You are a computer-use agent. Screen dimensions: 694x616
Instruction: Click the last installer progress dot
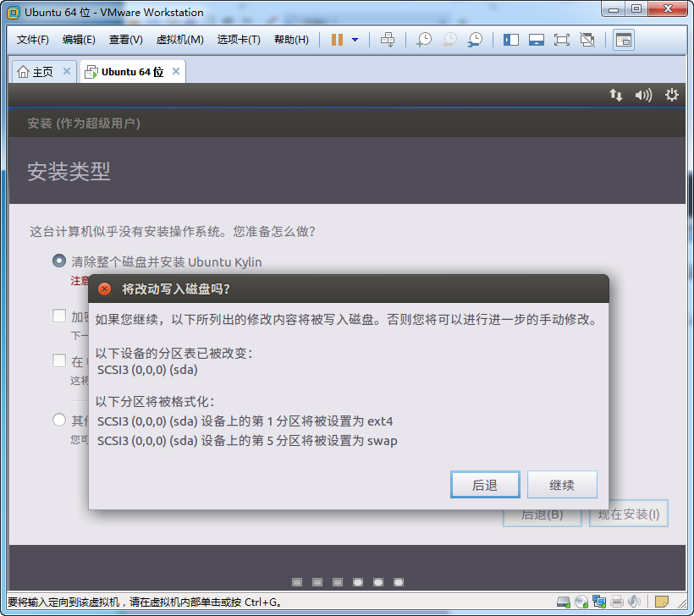[399, 582]
